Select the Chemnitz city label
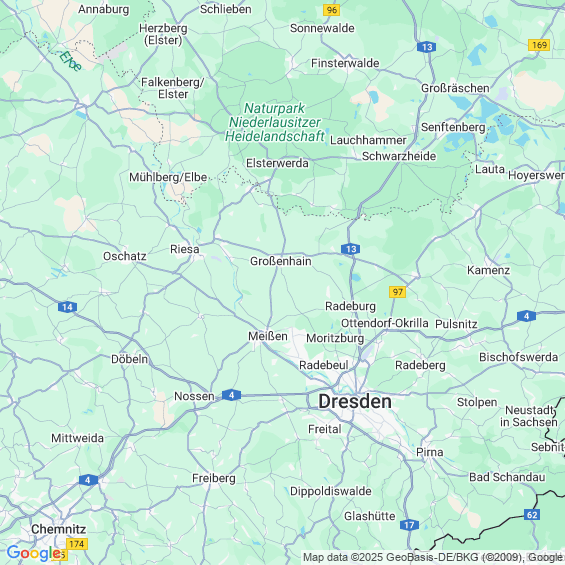Image resolution: width=565 pixels, height=565 pixels. [x=58, y=529]
